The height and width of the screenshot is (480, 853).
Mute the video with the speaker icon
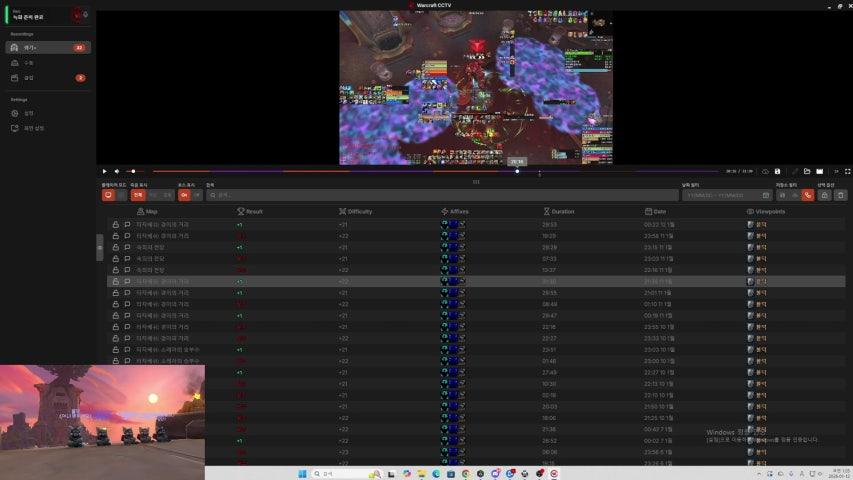[x=116, y=171]
